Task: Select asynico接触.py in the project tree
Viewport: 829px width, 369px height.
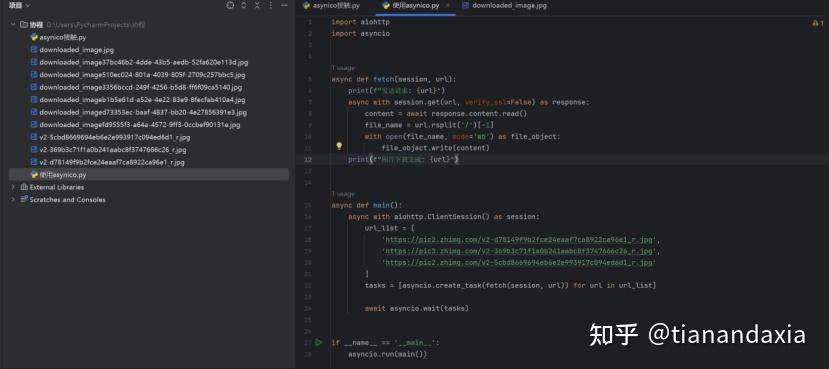Action: click(x=62, y=38)
